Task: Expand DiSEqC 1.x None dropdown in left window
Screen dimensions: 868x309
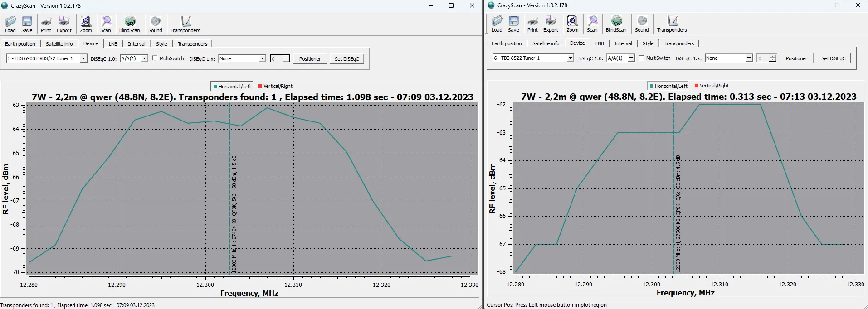Action: coord(262,58)
